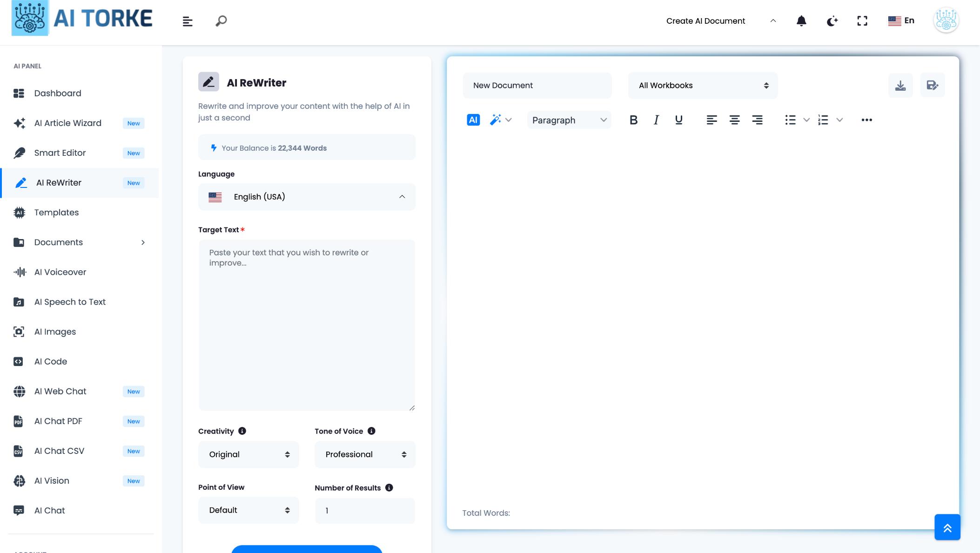The height and width of the screenshot is (553, 980).
Task: Toggle bold formatting in the editor
Action: pyautogui.click(x=633, y=120)
